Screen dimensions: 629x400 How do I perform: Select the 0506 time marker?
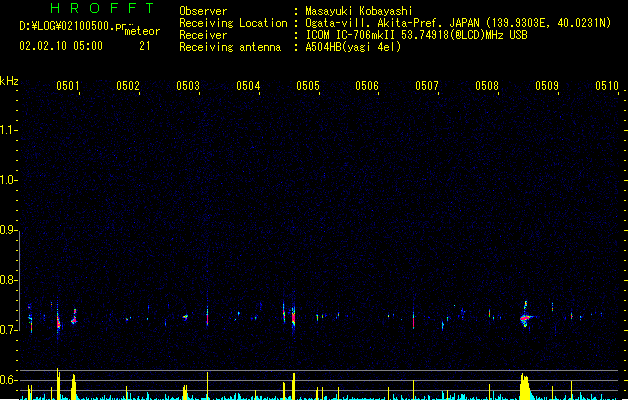click(367, 86)
